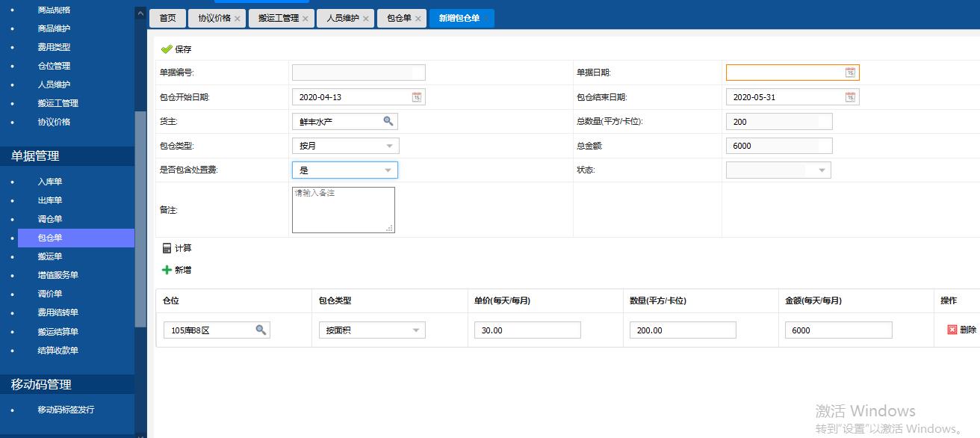Click the 计算 (Calculate) calculator icon
Viewport: 980px width, 438px height.
point(167,247)
